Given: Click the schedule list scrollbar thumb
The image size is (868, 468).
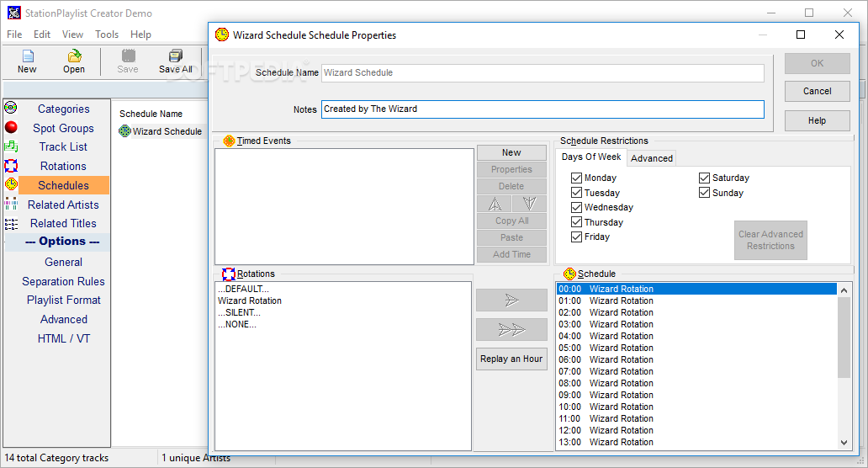Looking at the screenshot, I should [x=844, y=338].
